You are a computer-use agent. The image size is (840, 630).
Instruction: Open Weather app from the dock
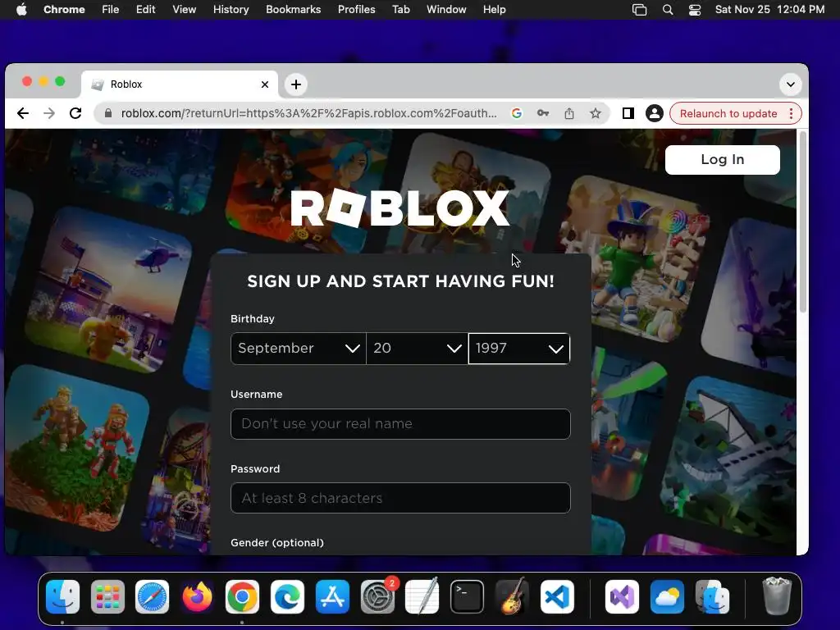[667, 597]
